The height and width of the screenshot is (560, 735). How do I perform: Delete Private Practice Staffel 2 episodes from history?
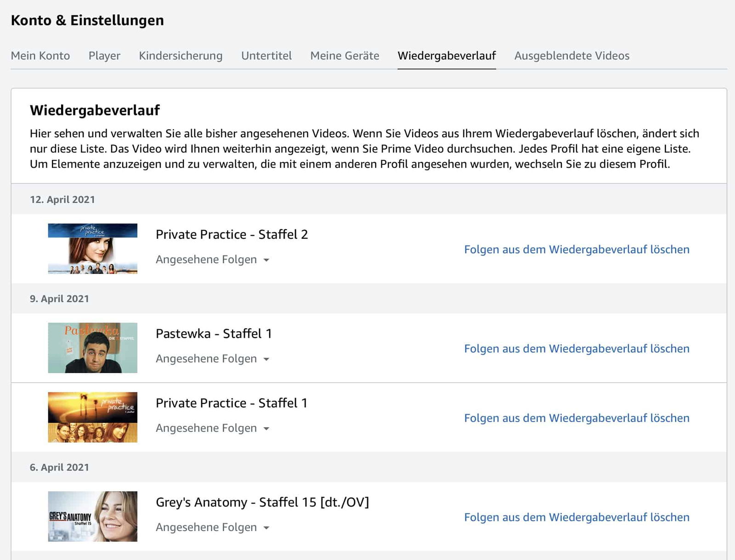pos(577,249)
